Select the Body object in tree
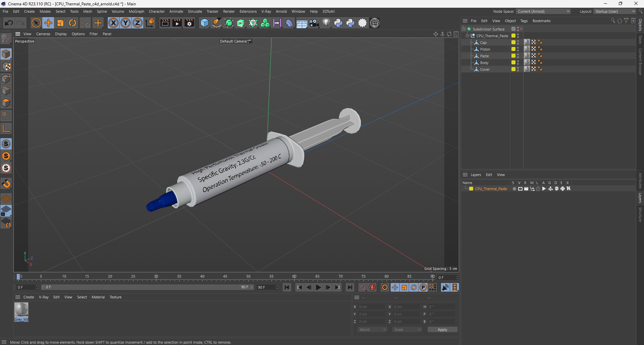The height and width of the screenshot is (345, 644). [x=484, y=63]
